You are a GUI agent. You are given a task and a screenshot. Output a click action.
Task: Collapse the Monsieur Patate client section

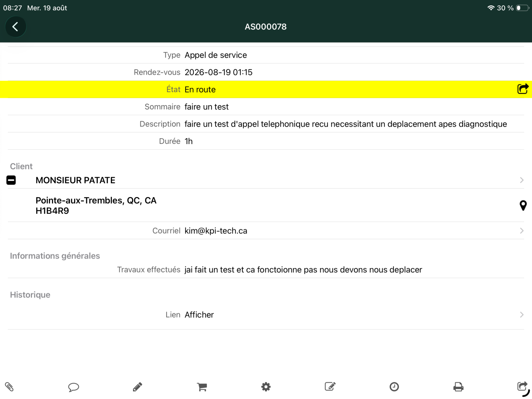11,180
